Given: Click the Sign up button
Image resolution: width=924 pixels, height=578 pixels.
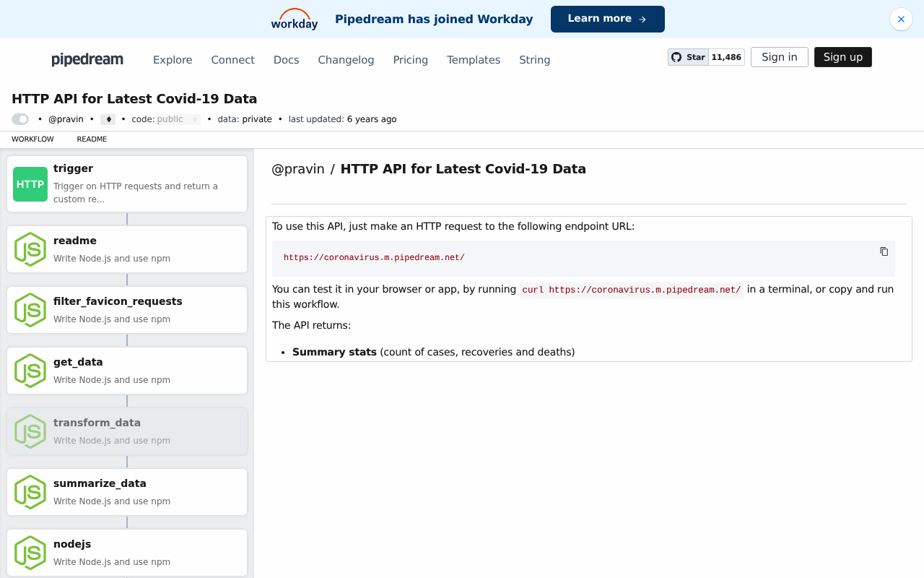Looking at the screenshot, I should (843, 57).
